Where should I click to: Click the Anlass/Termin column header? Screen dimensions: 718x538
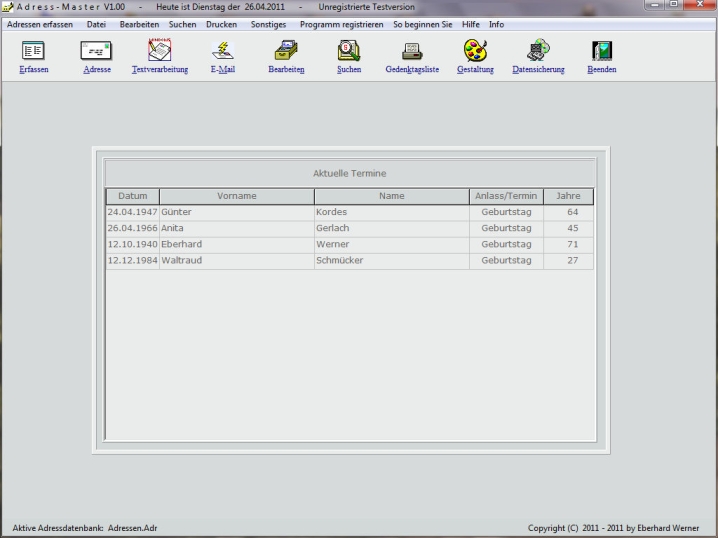coord(505,196)
